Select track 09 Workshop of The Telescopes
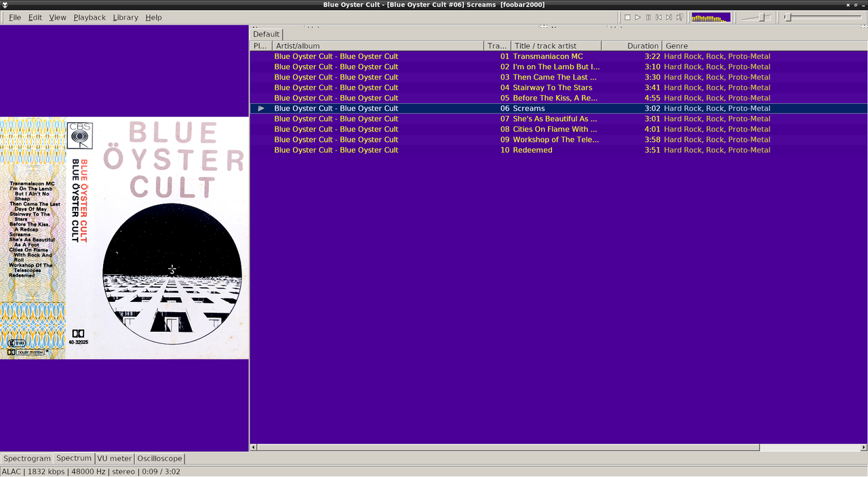This screenshot has width=868, height=477. tap(559, 140)
